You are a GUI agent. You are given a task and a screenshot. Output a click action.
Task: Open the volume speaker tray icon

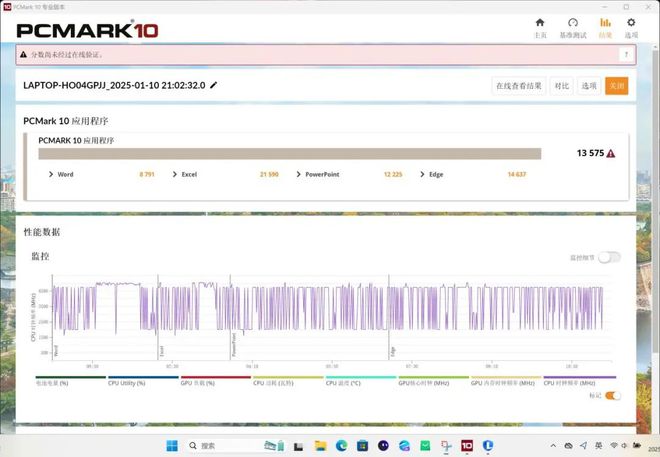[624, 445]
